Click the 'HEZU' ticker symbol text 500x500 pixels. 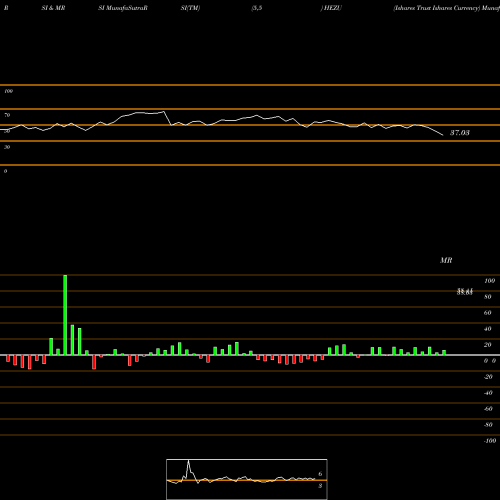(x=332, y=8)
